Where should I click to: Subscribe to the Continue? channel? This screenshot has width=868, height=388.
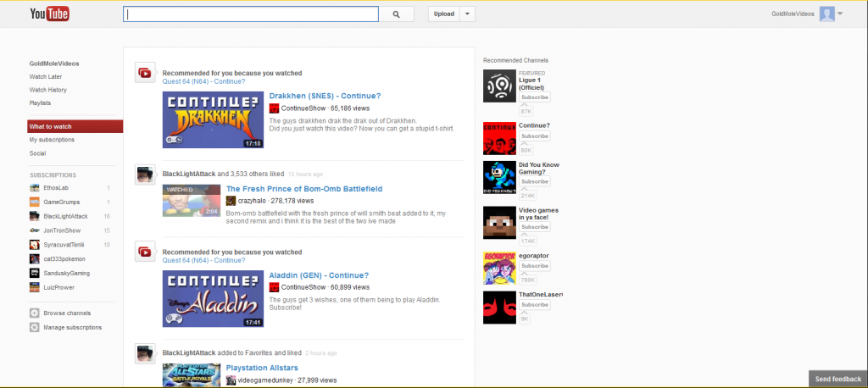coord(535,136)
